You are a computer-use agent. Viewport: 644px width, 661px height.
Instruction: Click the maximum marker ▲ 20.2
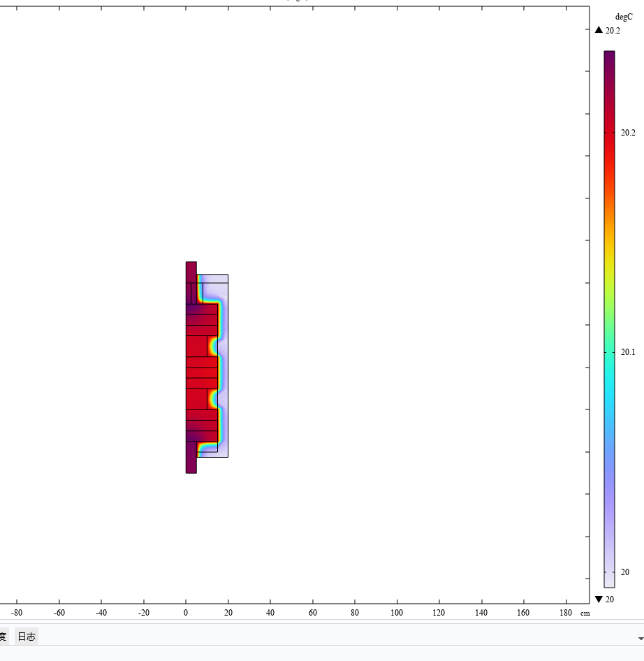608,30
